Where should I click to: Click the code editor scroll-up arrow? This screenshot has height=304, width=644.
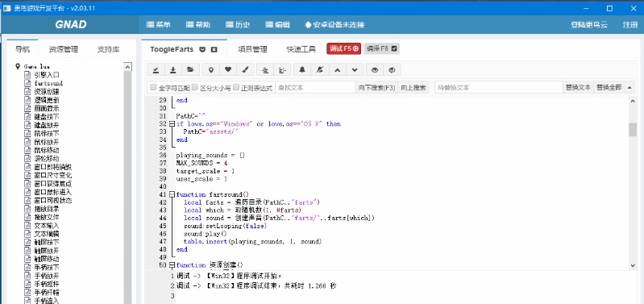tap(633, 101)
